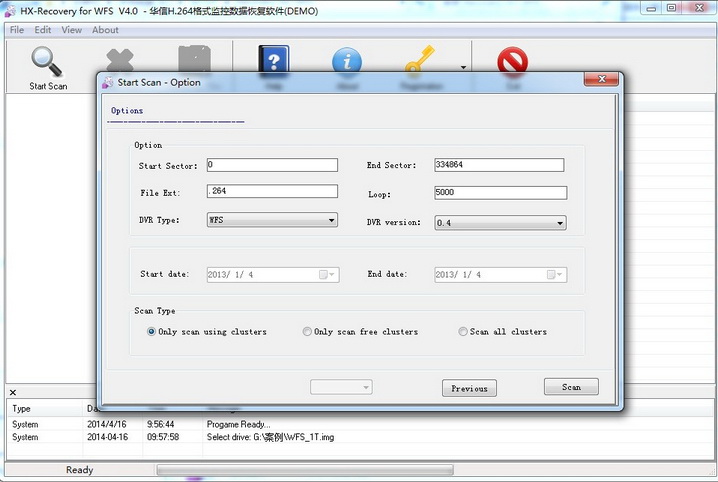Click the red Exit prohibition icon
Viewport: 718px width, 482px height.
click(512, 60)
